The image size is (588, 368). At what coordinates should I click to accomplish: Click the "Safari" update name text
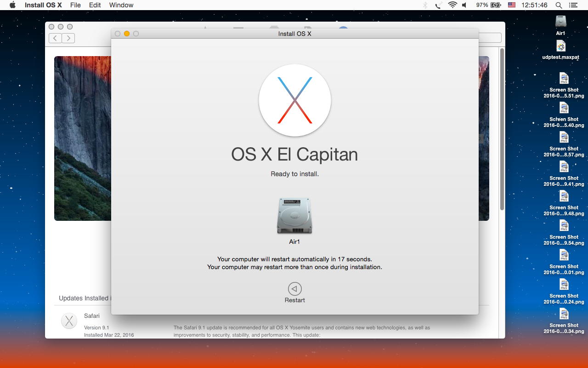pyautogui.click(x=92, y=316)
